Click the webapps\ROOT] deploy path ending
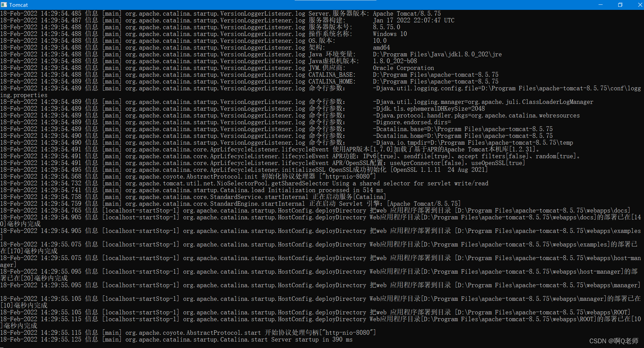Image resolution: width=644 pixels, height=348 pixels. (609, 312)
